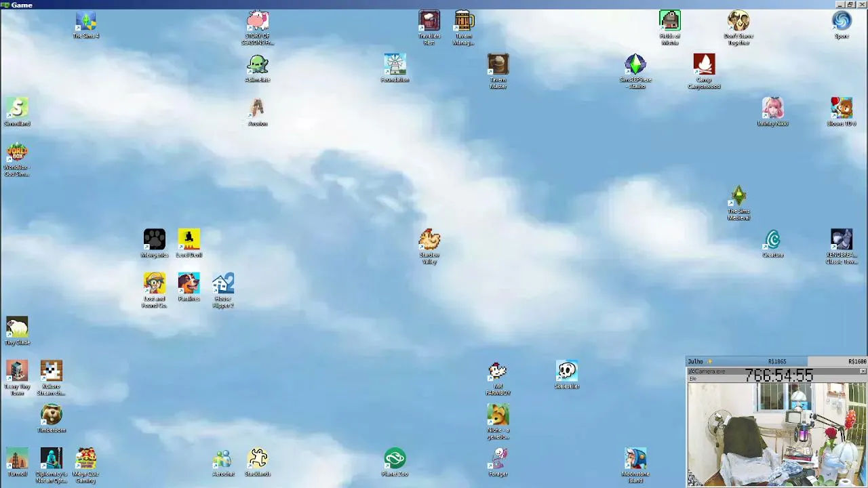Launch the Forager icon
Image resolution: width=868 pixels, height=488 pixels.
(498, 459)
